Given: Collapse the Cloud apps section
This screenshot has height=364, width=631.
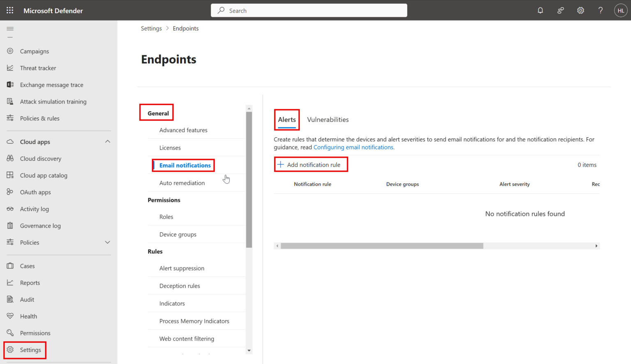Looking at the screenshot, I should click(107, 141).
